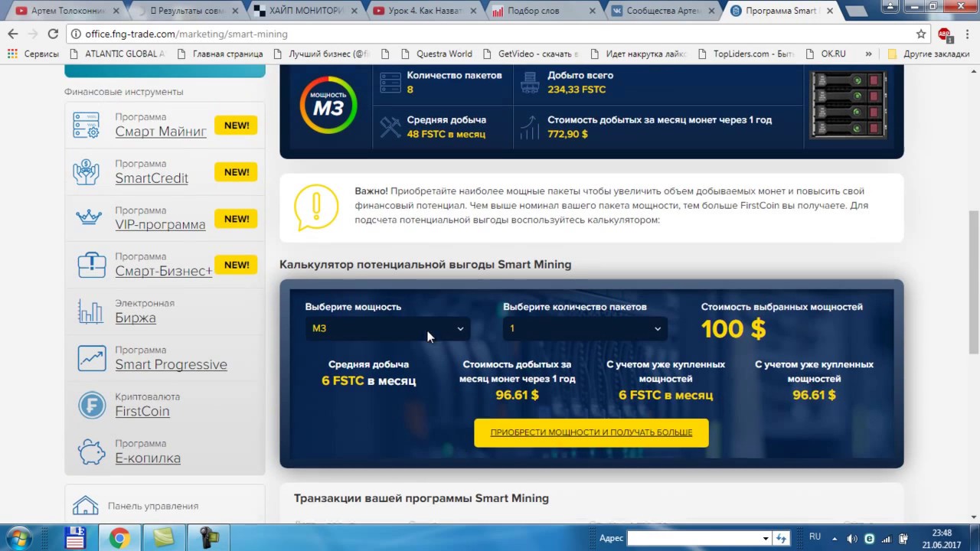Open Панель управления in the sidebar
The height and width of the screenshot is (551, 980).
(153, 506)
